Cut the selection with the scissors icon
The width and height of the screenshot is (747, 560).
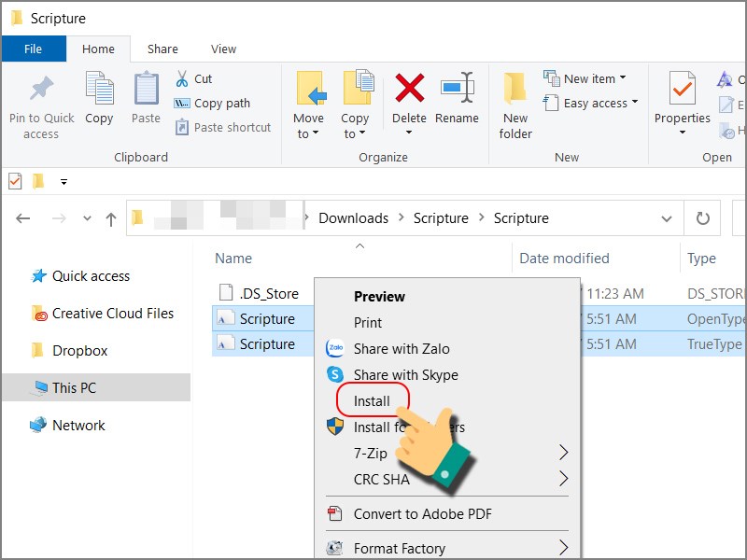[181, 78]
